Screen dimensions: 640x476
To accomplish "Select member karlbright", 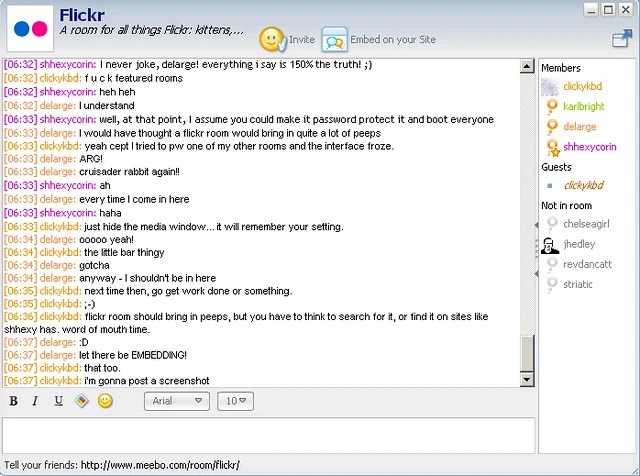I will pos(584,107).
